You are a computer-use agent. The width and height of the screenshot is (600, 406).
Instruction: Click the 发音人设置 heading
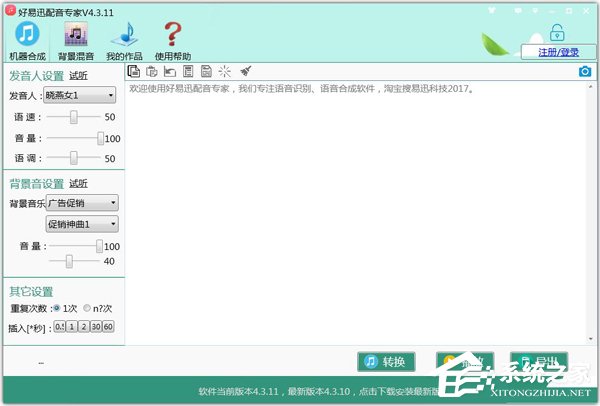37,75
